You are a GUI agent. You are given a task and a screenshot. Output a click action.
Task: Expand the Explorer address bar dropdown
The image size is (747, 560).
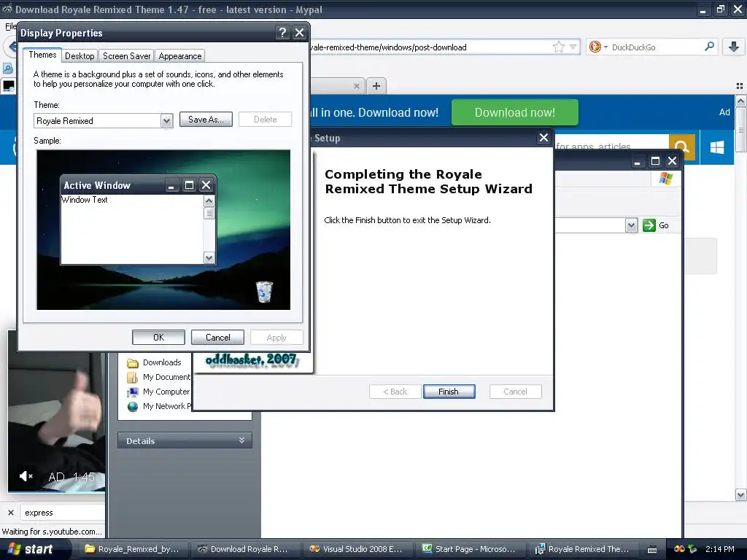pyautogui.click(x=631, y=225)
